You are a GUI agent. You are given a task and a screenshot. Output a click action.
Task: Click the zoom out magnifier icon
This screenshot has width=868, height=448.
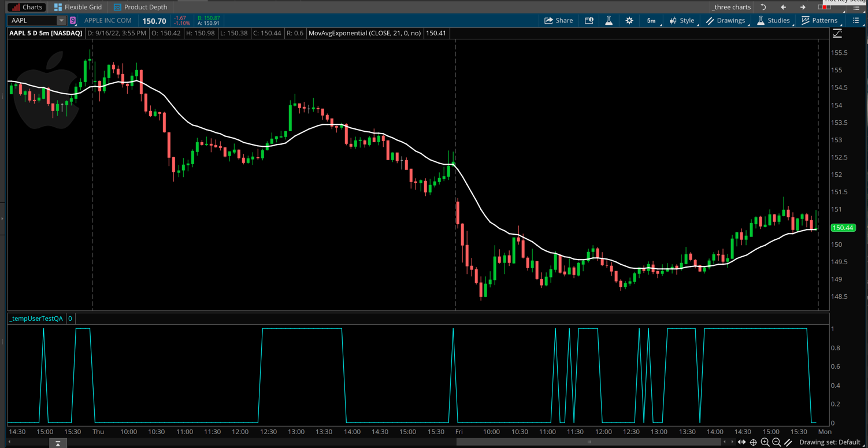tap(777, 442)
